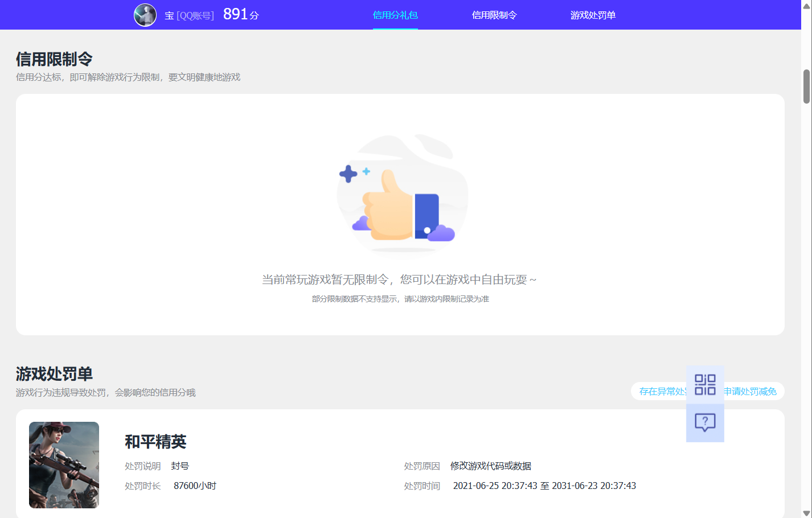Switch to the 信用限制令 tab
Viewport: 812px width, 518px height.
tap(494, 15)
